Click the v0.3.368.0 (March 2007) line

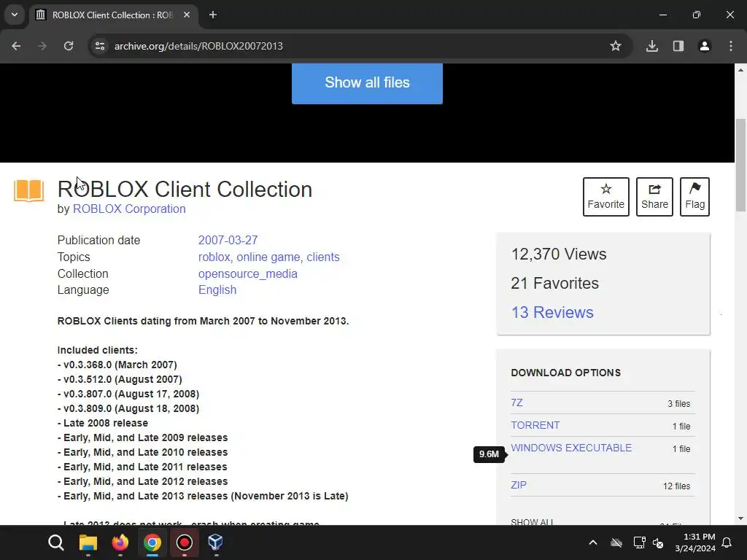point(117,365)
